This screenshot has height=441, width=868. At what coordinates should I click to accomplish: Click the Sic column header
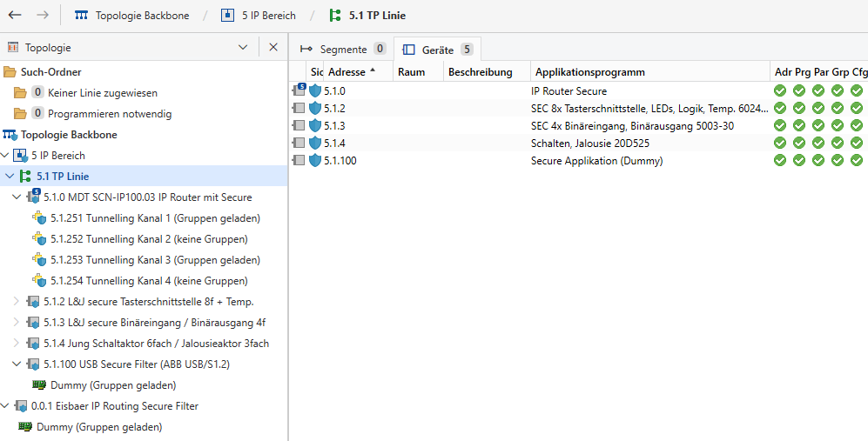tap(315, 72)
